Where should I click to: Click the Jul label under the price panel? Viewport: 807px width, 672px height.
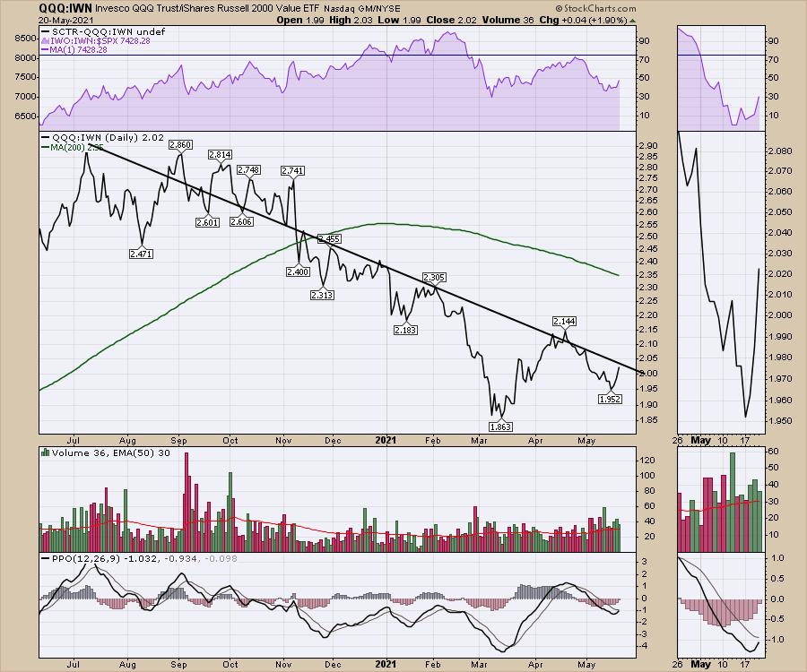point(74,441)
